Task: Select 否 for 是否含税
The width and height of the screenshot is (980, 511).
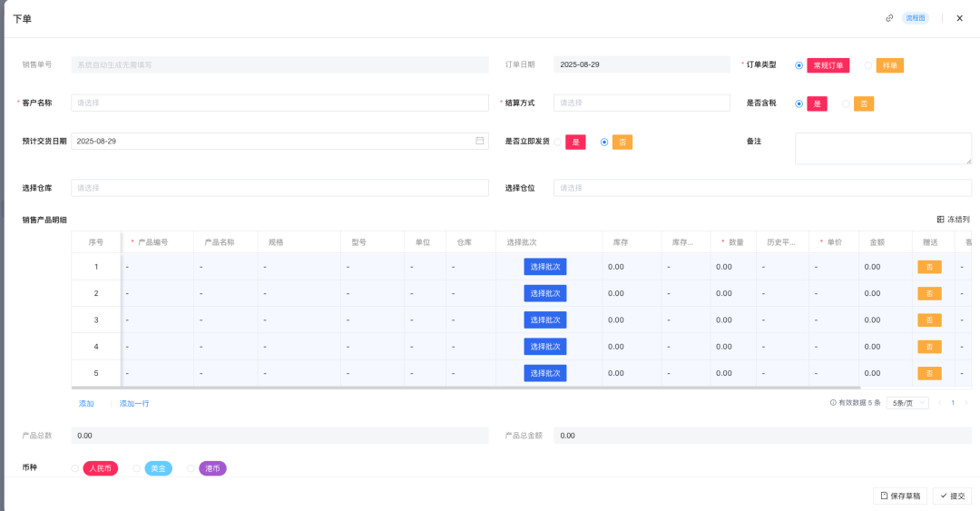Action: click(x=847, y=103)
